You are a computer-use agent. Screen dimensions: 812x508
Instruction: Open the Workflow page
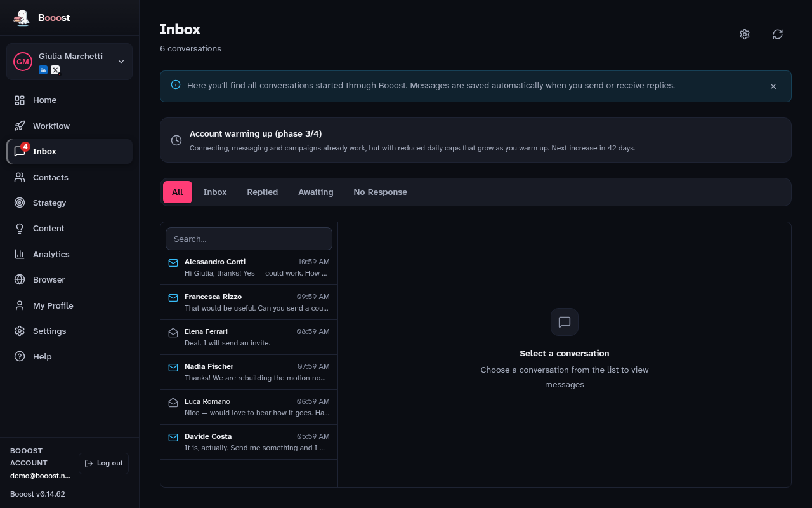tap(69, 126)
